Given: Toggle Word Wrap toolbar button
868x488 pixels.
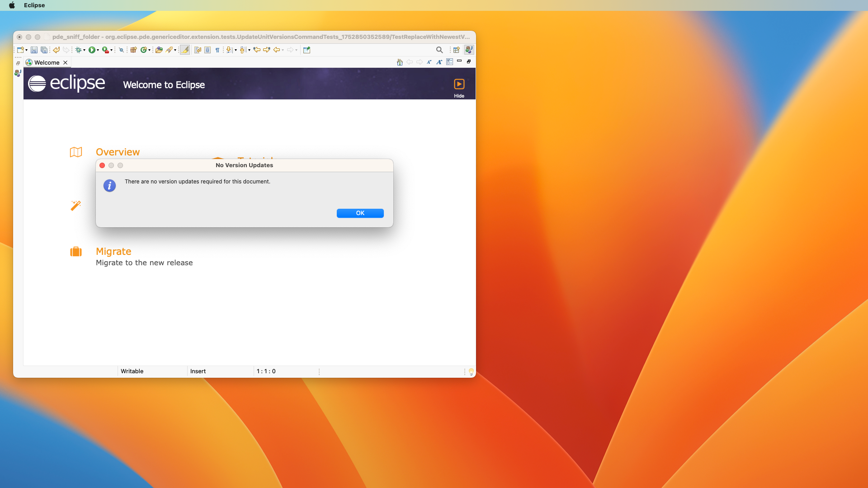Looking at the screenshot, I should [198, 50].
